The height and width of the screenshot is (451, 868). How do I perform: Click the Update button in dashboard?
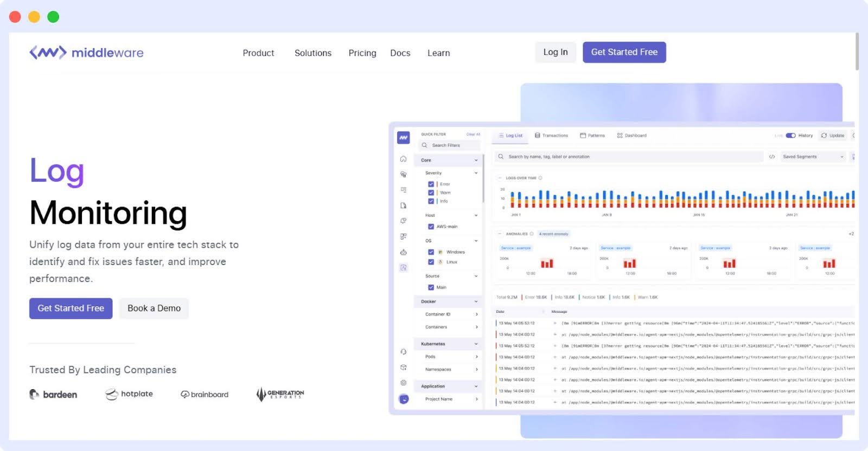click(x=833, y=136)
